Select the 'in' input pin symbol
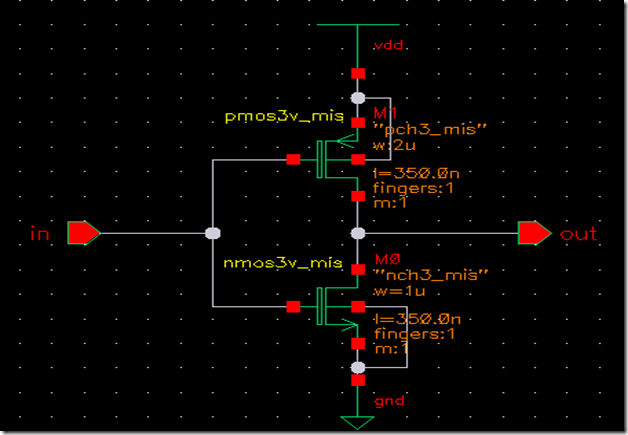 tap(84, 233)
